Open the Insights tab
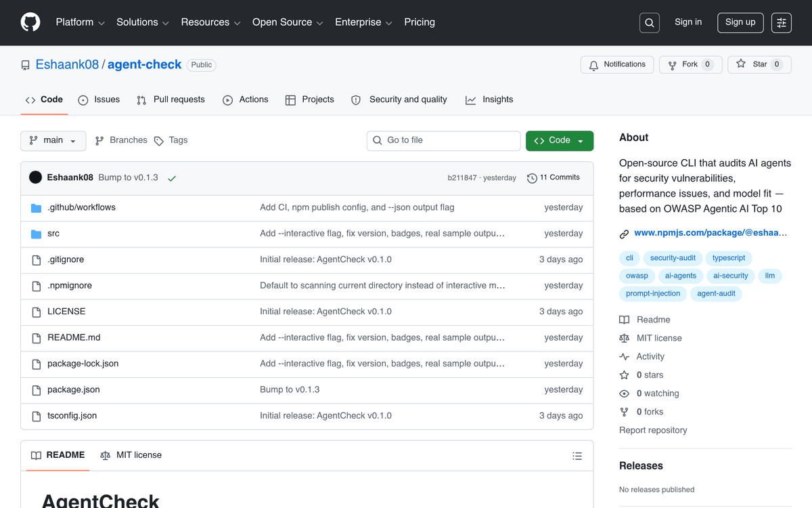 pos(489,100)
